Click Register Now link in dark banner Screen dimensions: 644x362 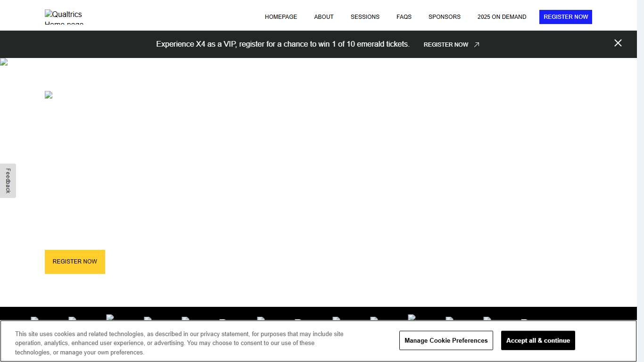tap(446, 45)
